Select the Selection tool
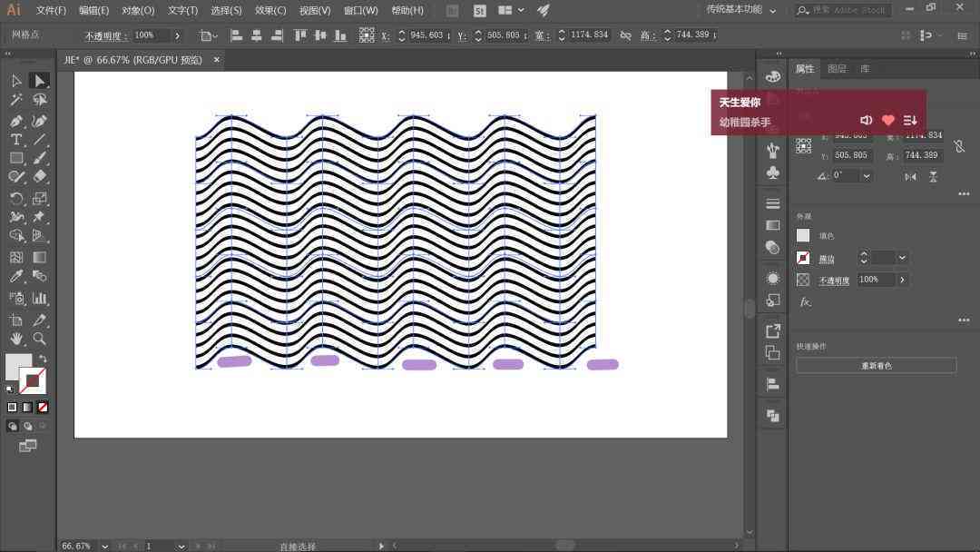This screenshot has width=980, height=552. 16,81
